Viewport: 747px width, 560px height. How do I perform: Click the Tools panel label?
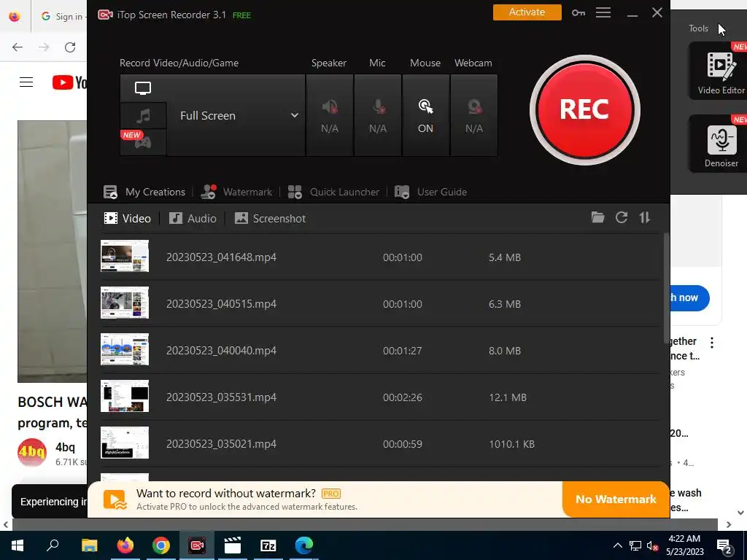tap(698, 28)
